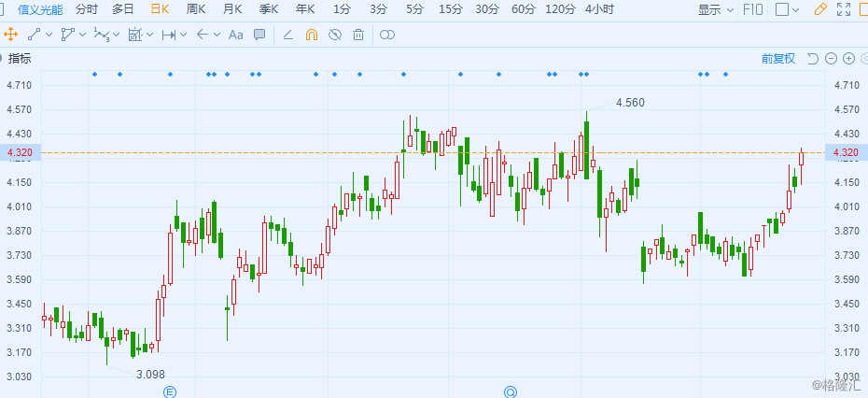Expand the polygon shape tool dropdown
The image size is (868, 398).
tap(83, 35)
